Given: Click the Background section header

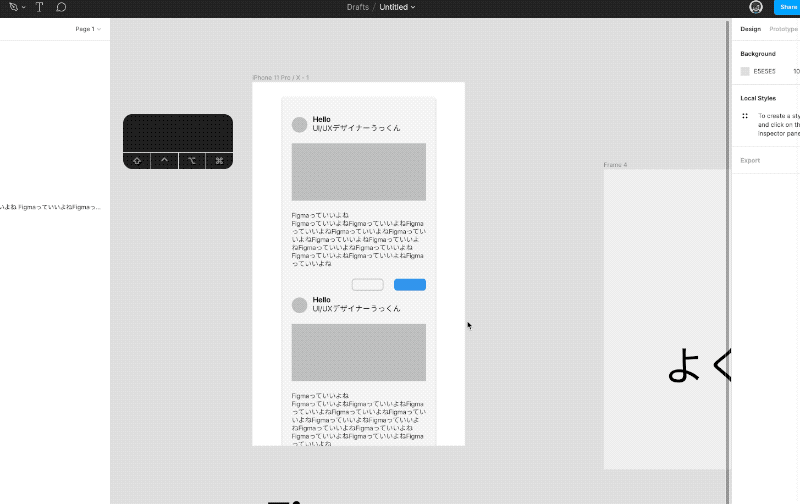Looking at the screenshot, I should [758, 54].
